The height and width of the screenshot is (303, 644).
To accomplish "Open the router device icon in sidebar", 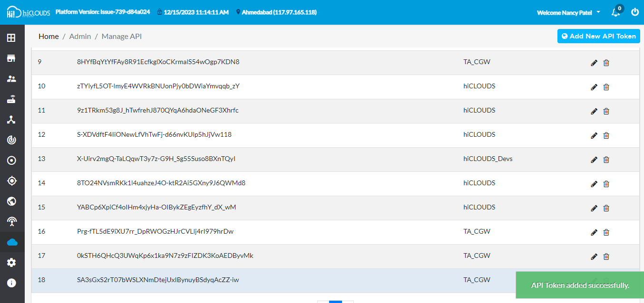I will [x=11, y=99].
